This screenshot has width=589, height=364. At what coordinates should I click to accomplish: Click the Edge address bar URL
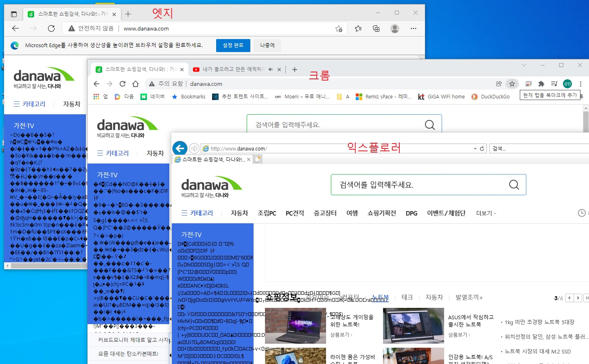pyautogui.click(x=146, y=28)
